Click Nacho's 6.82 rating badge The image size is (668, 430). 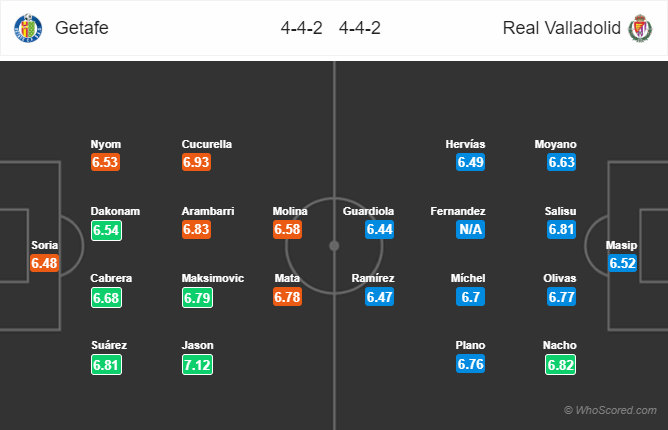click(x=561, y=365)
